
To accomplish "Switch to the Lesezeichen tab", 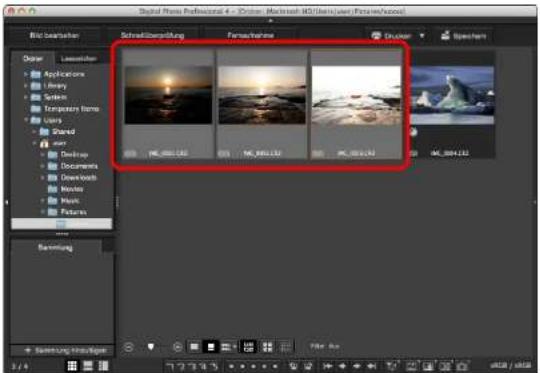I will tap(79, 59).
